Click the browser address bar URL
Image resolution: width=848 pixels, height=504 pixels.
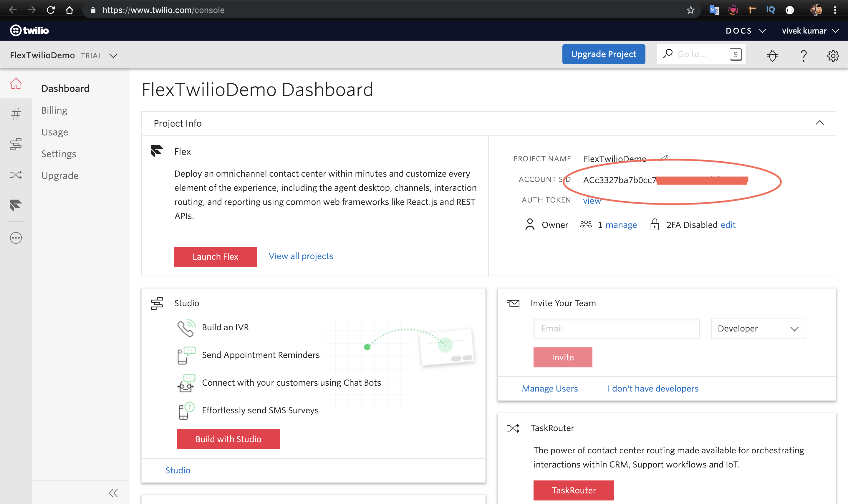click(163, 10)
